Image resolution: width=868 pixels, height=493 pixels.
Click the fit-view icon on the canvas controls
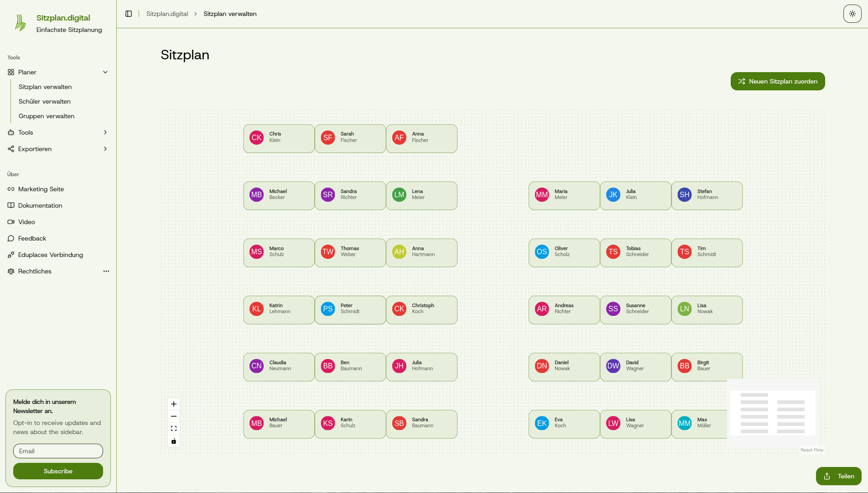pos(173,428)
